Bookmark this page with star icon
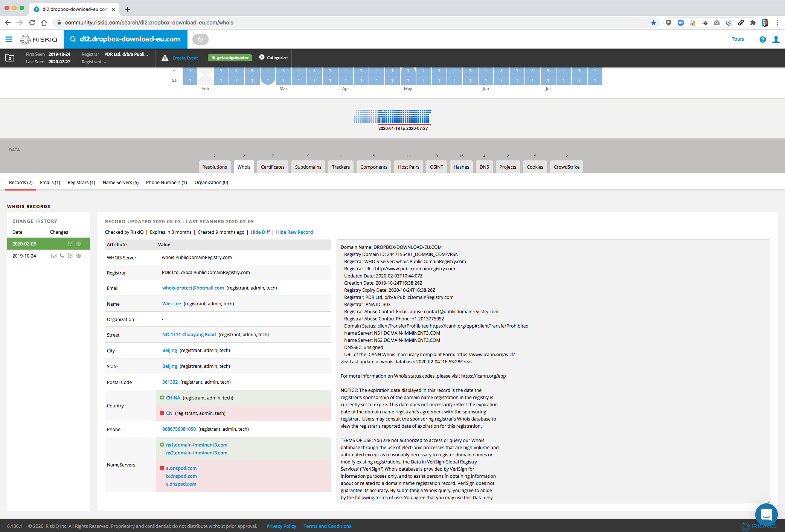785x532 pixels. tap(654, 23)
